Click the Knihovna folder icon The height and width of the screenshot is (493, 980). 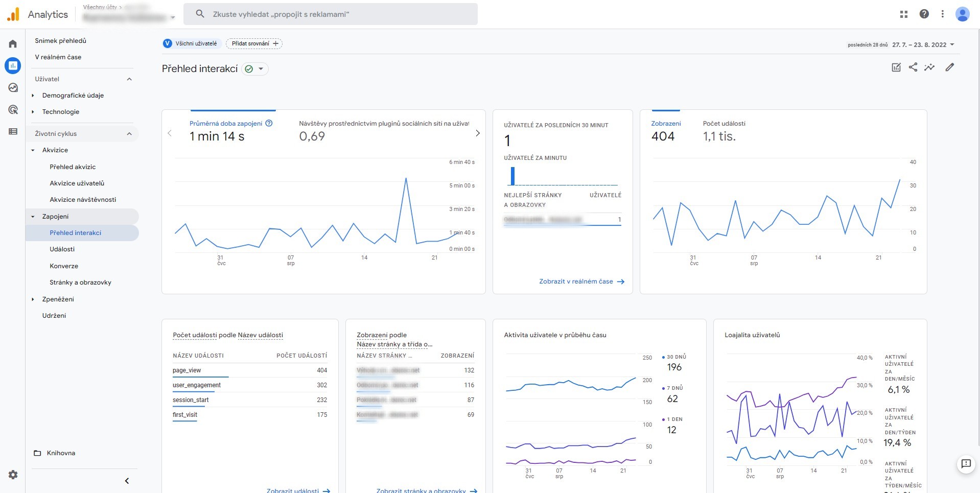pyautogui.click(x=37, y=453)
